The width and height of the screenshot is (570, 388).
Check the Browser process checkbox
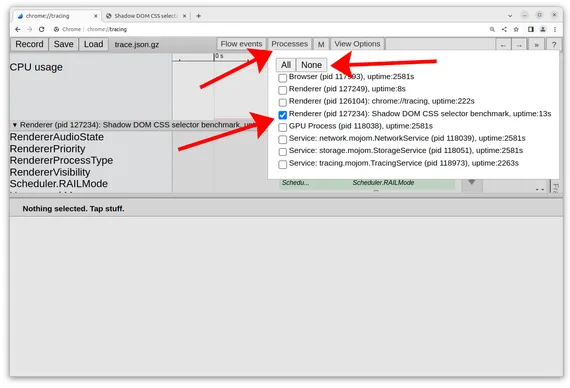(282, 77)
